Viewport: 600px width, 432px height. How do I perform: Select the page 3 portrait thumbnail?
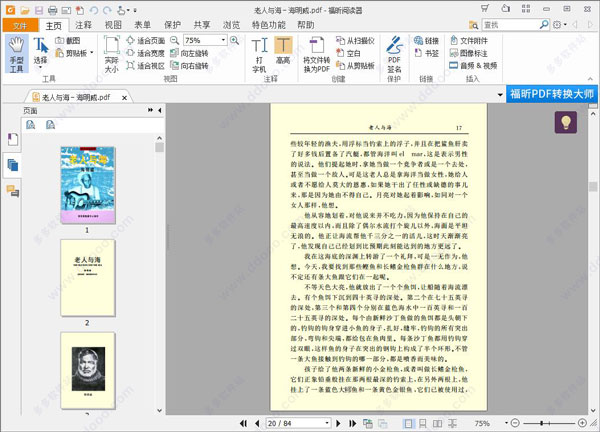coord(88,370)
